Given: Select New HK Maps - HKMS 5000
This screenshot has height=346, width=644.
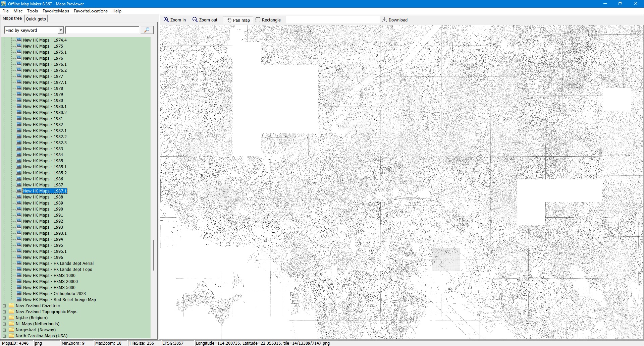Looking at the screenshot, I should [49, 288].
